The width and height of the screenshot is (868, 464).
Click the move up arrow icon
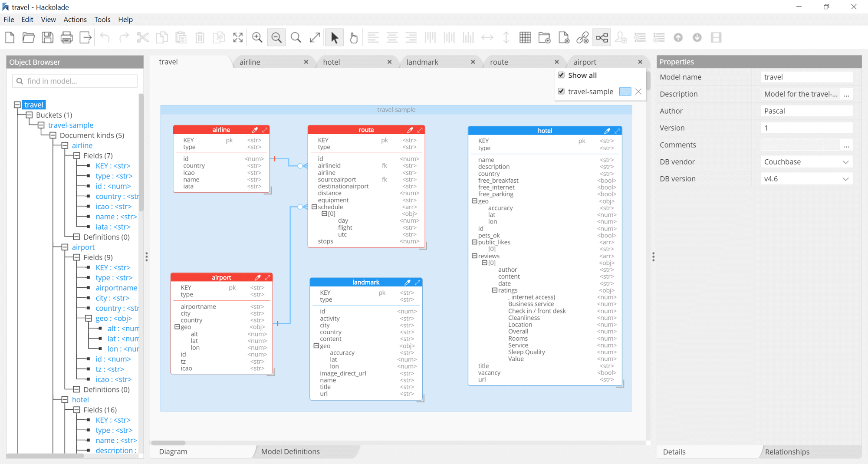[x=678, y=38]
